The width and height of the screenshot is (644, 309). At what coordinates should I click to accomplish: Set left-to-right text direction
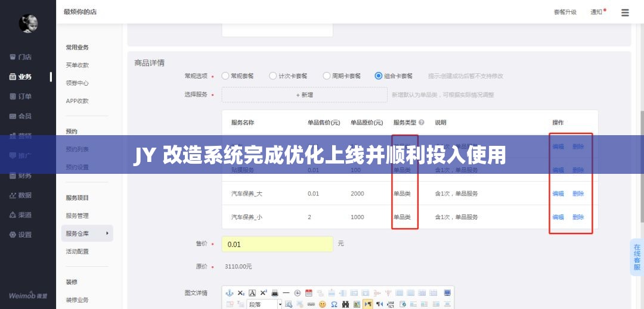(367, 304)
